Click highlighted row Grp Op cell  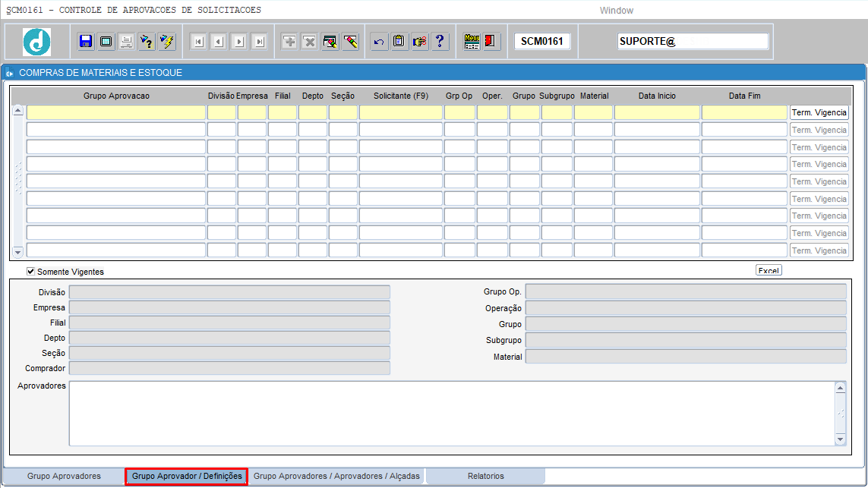(x=459, y=113)
